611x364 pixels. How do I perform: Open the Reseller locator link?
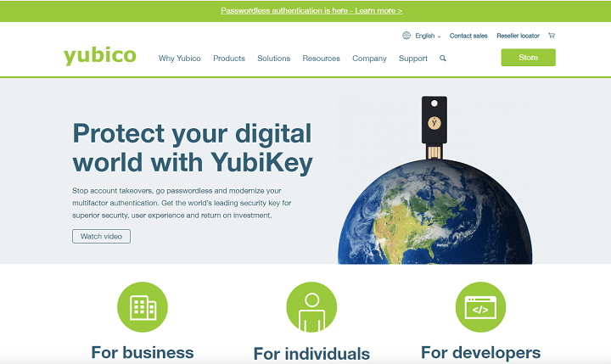tap(518, 36)
